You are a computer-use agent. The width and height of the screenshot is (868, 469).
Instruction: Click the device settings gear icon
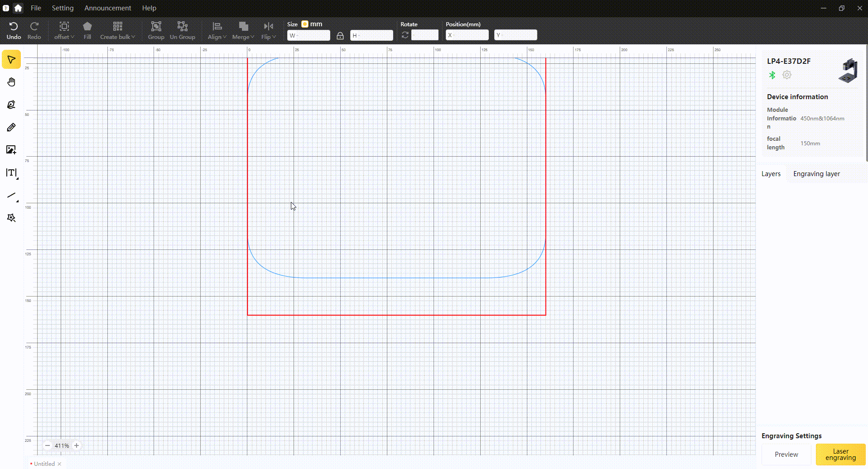coord(787,75)
